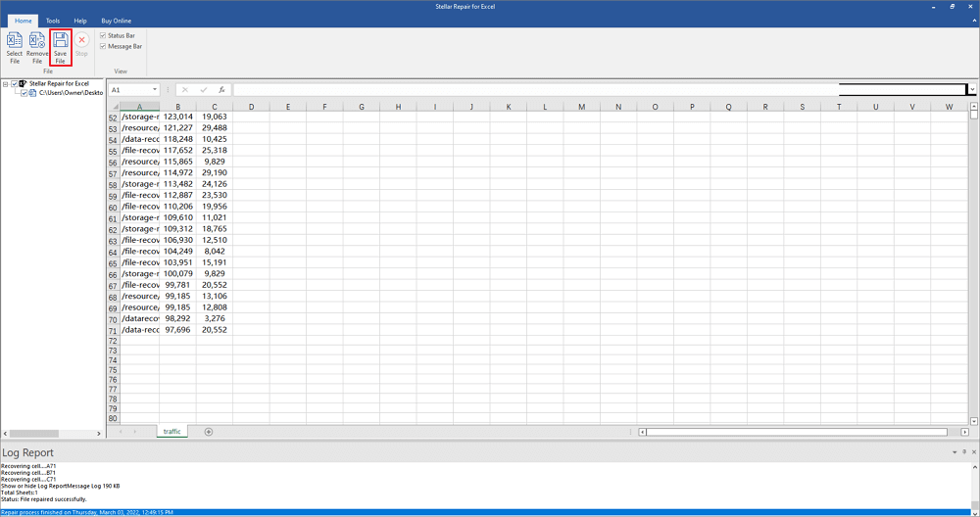Click the insert function fx icon
The height and width of the screenshot is (517, 980).
coord(222,90)
